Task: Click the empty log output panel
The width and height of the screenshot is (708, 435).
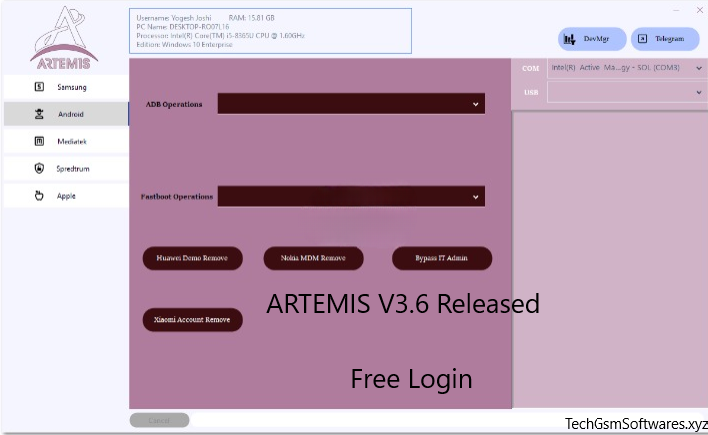Action: coord(610,260)
